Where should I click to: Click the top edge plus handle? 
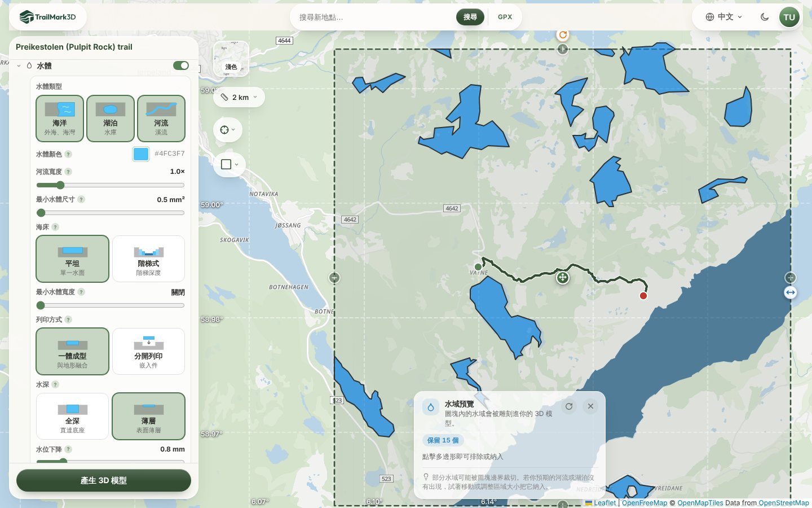coord(563,49)
